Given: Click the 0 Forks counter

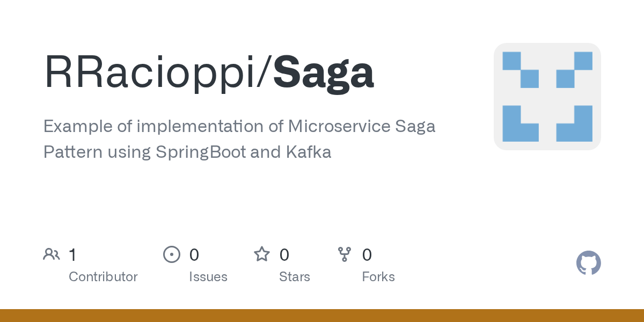Looking at the screenshot, I should (x=367, y=254).
